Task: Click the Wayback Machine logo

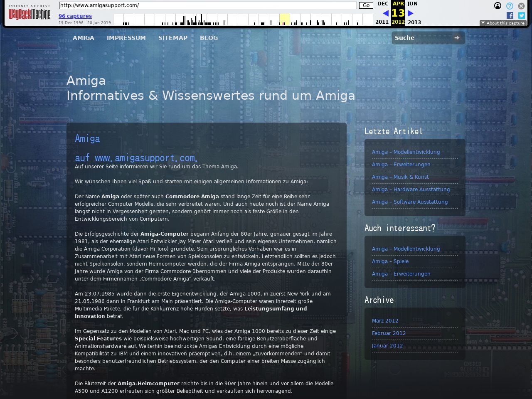Action: tap(30, 14)
